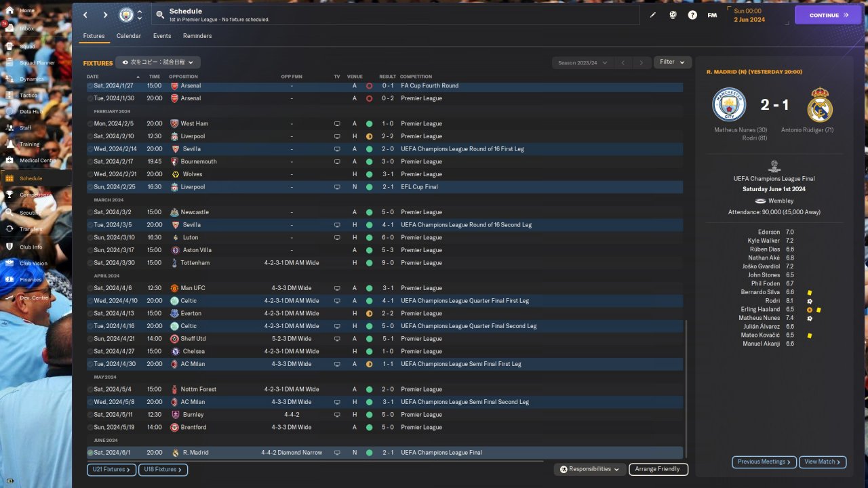Click the Real Madrid crest in match panel

click(820, 105)
